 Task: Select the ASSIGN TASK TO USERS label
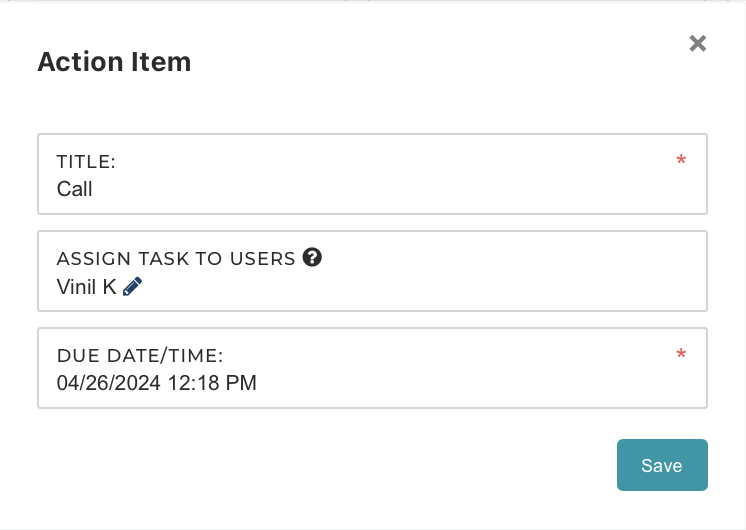tap(176, 258)
